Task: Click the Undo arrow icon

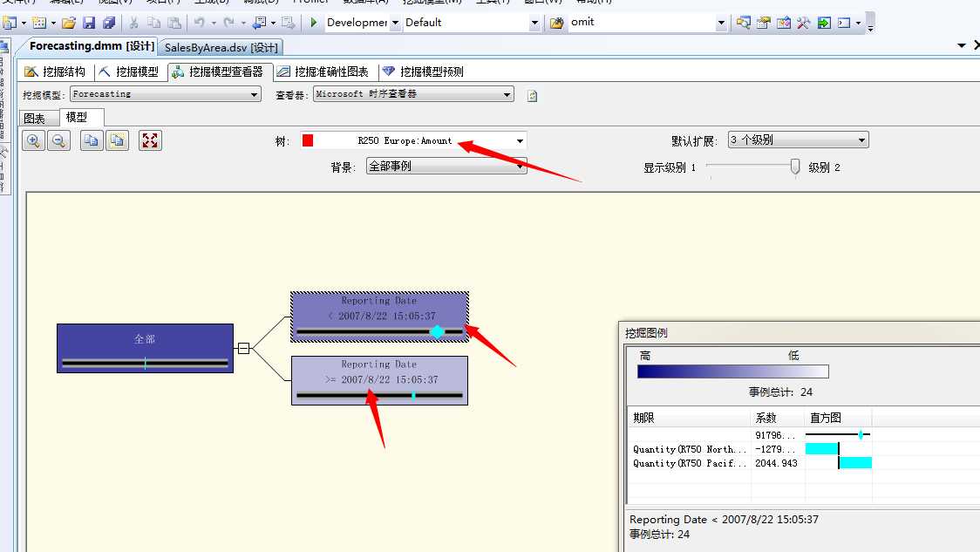Action: [x=200, y=23]
